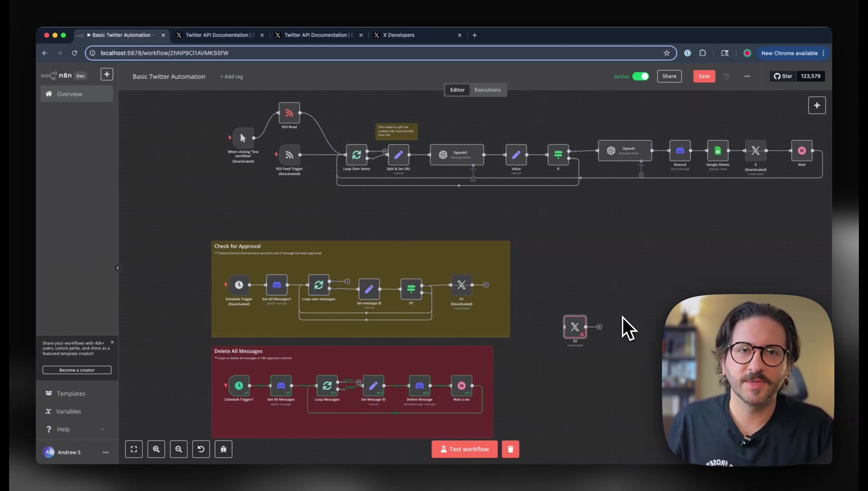Click the red Save button

tap(704, 76)
